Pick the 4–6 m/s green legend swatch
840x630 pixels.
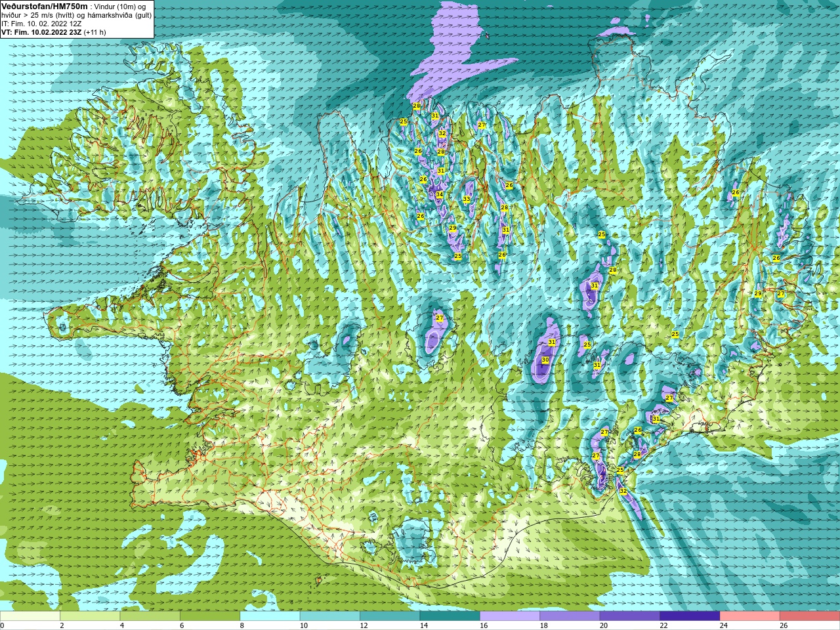coord(150,616)
